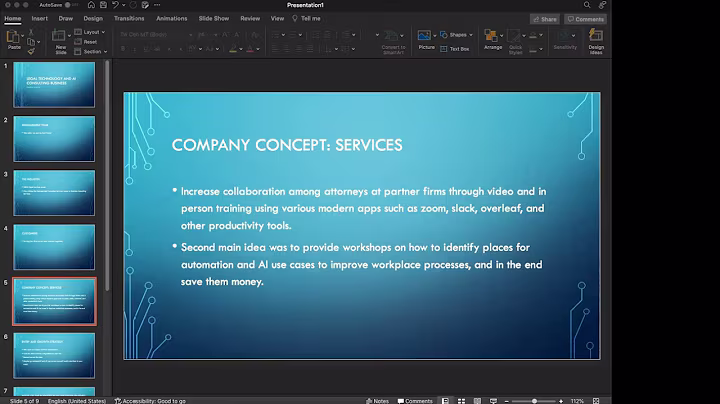Switch to the Animations tab

172,18
